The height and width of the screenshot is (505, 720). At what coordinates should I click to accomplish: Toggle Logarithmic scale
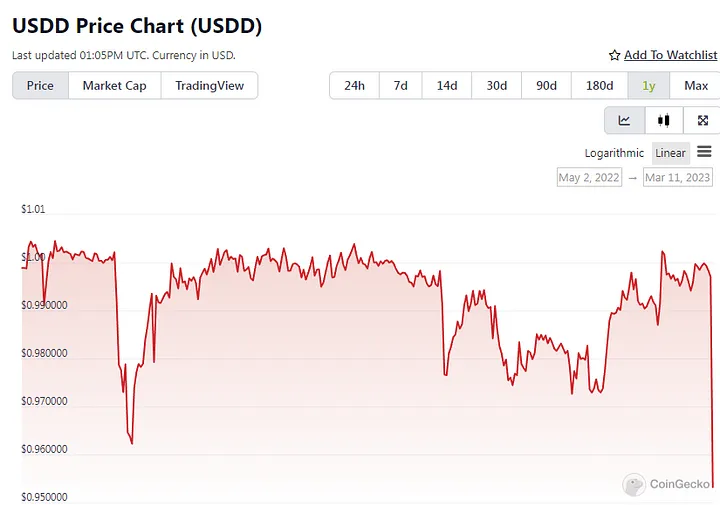click(614, 153)
